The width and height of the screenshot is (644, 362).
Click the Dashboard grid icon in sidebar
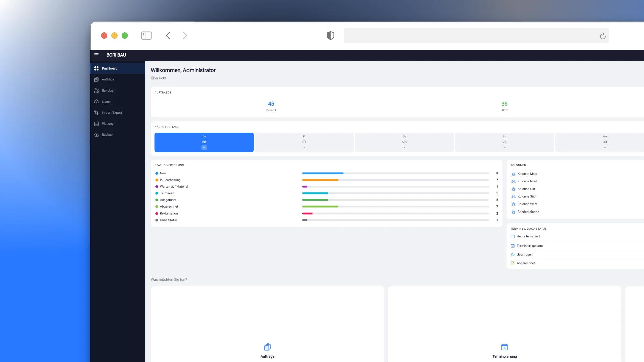click(96, 68)
